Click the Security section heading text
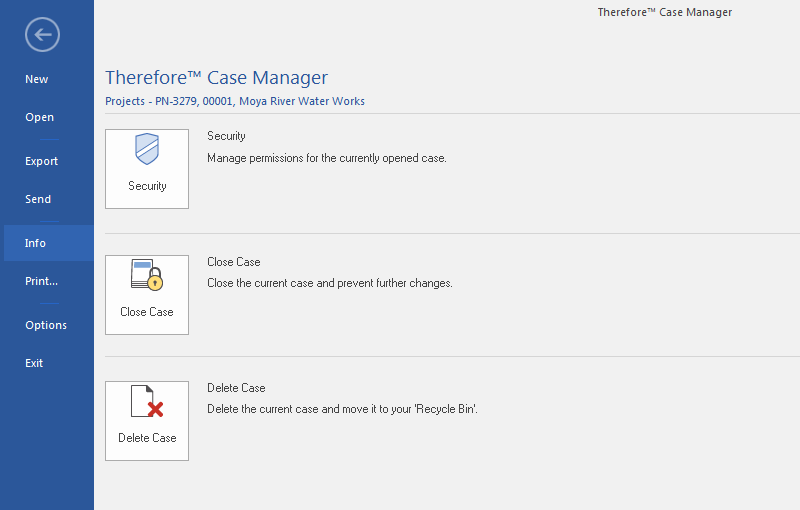Screen dimensions: 800x510 pos(226,136)
